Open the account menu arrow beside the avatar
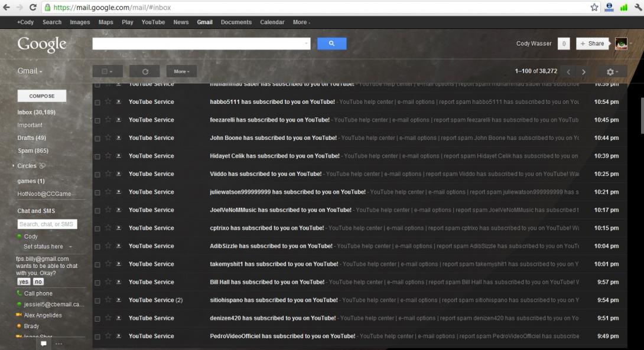Viewport: 644px width, 350px height. (x=631, y=44)
